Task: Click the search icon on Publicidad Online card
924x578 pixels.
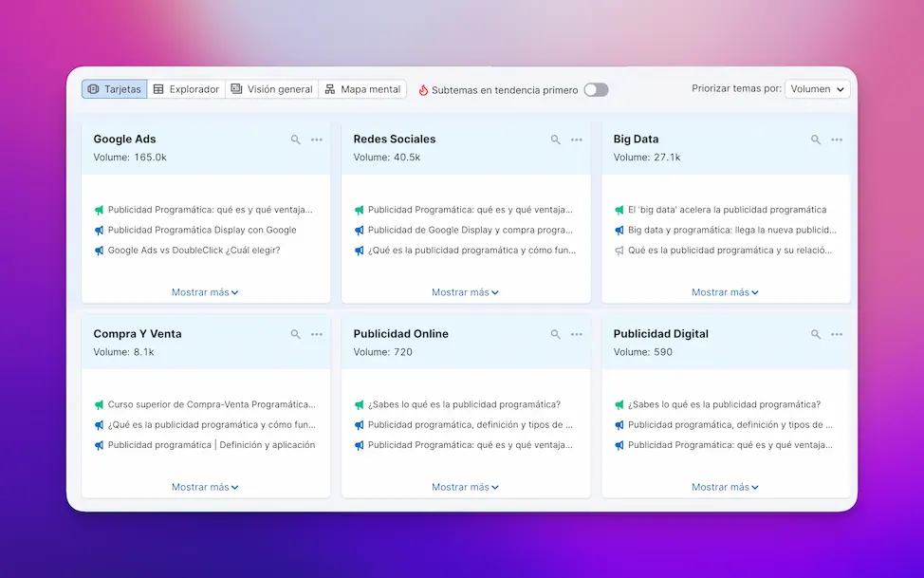Action: [x=556, y=334]
